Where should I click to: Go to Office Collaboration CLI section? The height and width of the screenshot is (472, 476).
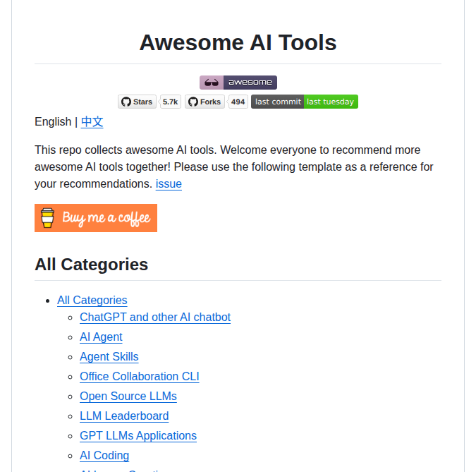tap(140, 376)
